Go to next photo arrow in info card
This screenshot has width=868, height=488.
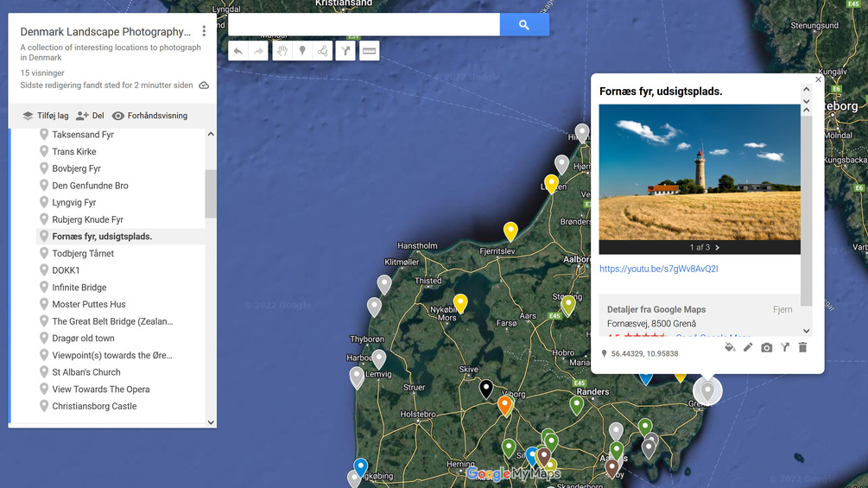718,247
